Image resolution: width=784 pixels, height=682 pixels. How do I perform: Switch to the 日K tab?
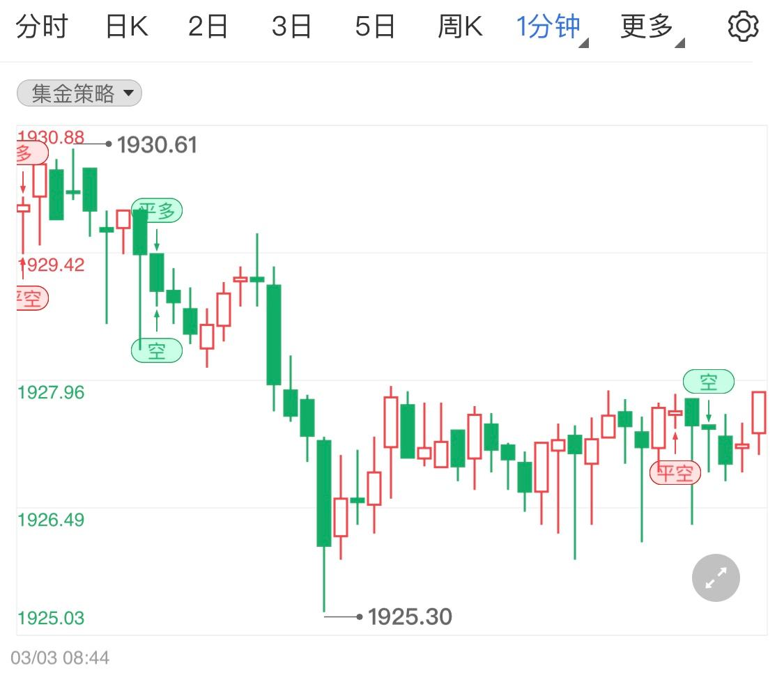point(127,26)
